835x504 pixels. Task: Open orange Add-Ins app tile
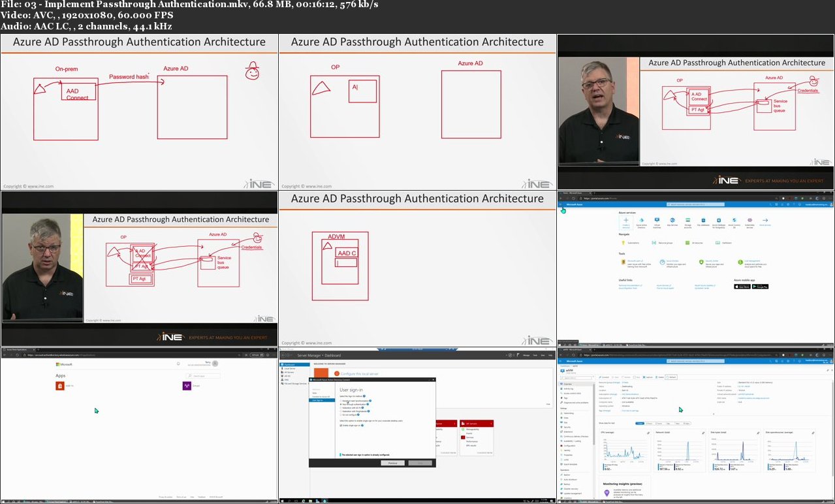(60, 386)
